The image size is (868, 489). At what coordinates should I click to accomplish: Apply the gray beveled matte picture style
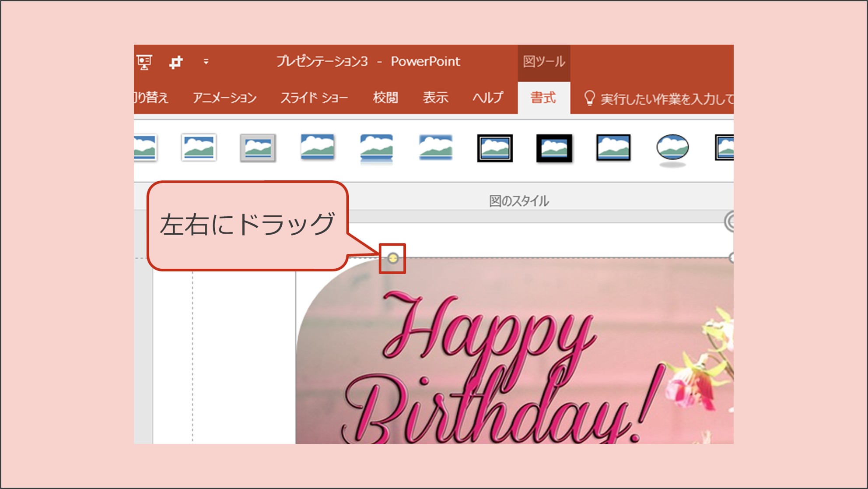[258, 148]
